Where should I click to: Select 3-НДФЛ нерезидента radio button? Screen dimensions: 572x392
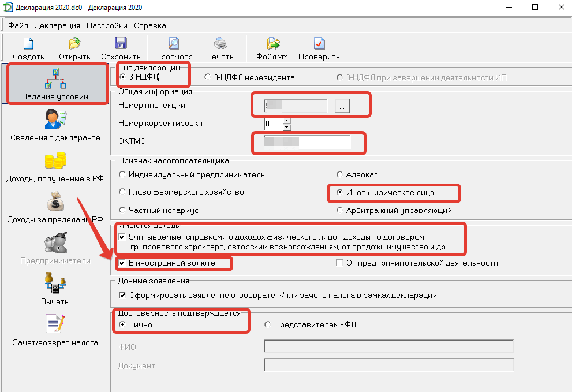coord(207,77)
